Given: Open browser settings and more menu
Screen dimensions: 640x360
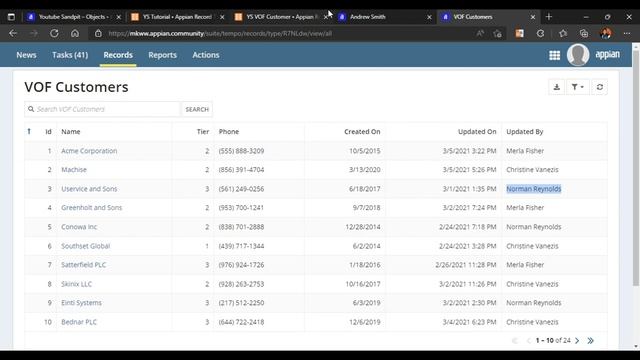Looking at the screenshot, I should 627,33.
